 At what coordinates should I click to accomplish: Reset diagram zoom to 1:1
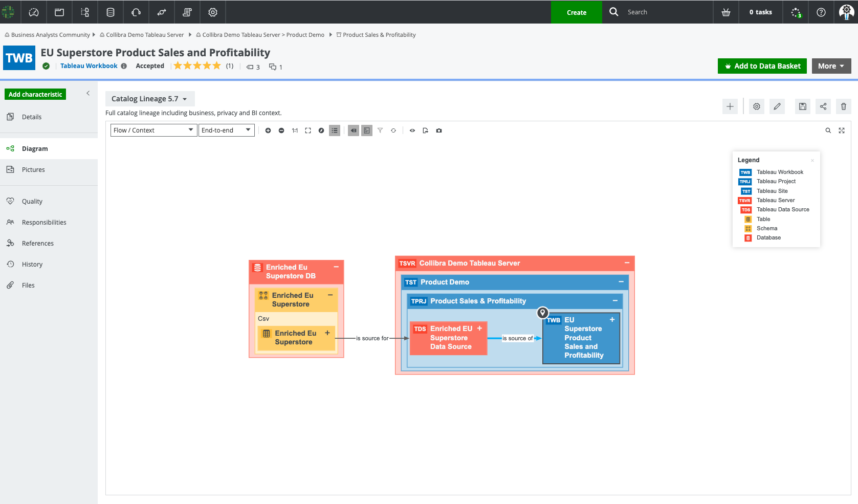point(295,130)
